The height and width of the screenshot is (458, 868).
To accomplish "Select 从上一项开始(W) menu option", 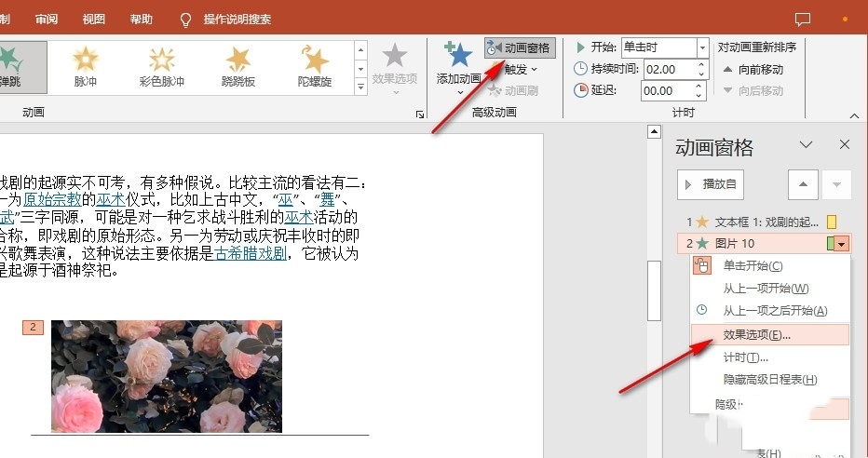I will [x=766, y=289].
